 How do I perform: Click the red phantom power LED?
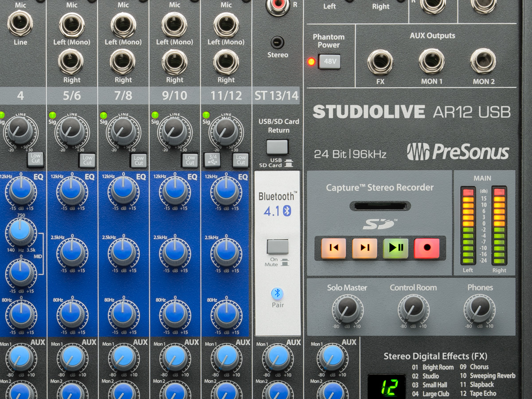(311, 62)
